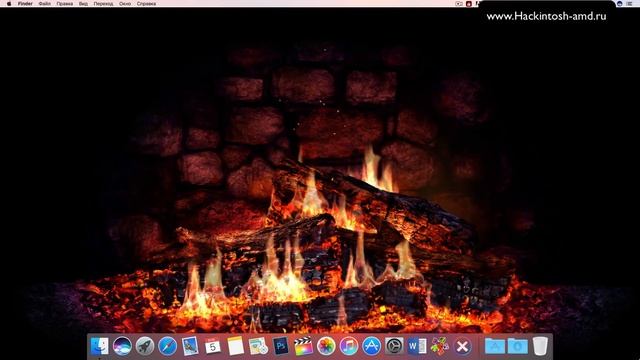This screenshot has height=360, width=640.
Task: Open the Applications folder stack
Action: click(x=495, y=347)
